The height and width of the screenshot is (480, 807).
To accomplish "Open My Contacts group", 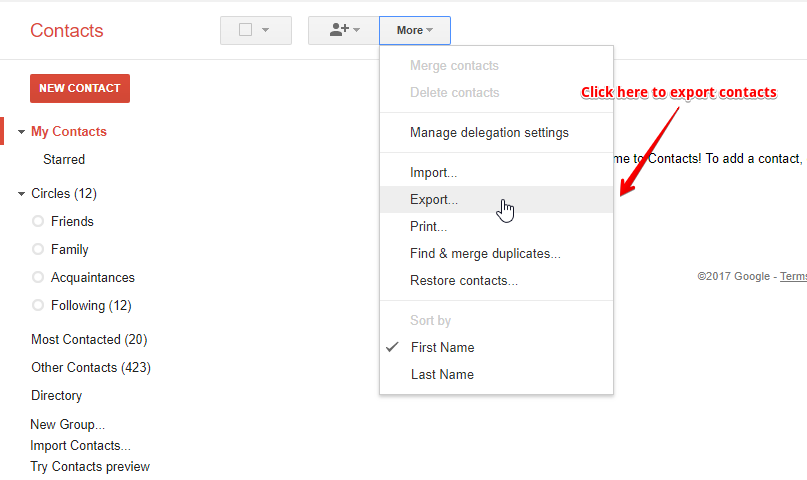I will (x=68, y=132).
